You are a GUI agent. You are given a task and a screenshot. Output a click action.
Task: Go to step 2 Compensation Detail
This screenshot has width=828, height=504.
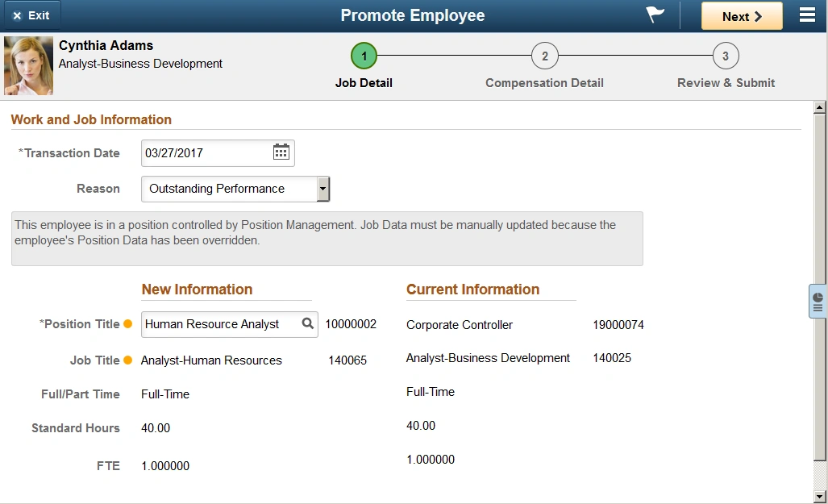[544, 56]
